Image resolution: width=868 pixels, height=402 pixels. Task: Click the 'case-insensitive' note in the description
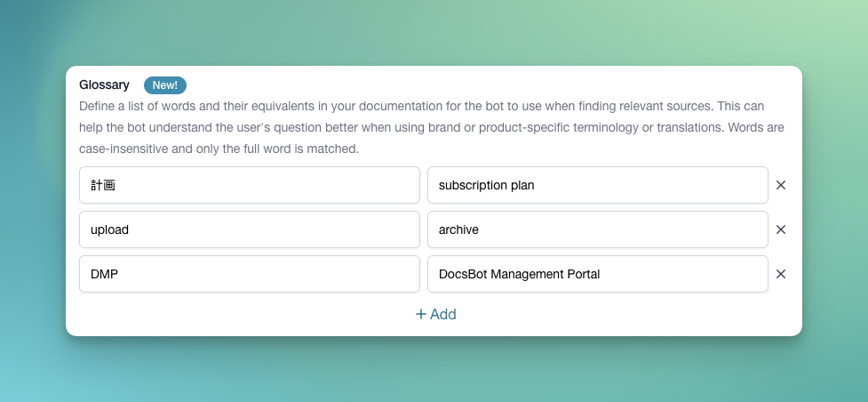pyautogui.click(x=123, y=149)
